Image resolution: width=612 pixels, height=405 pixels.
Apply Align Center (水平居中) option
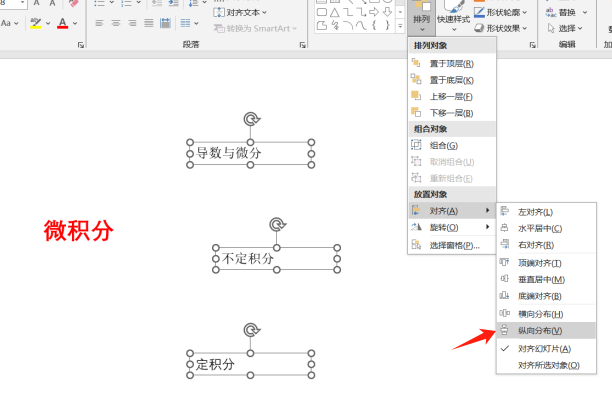pyautogui.click(x=546, y=228)
